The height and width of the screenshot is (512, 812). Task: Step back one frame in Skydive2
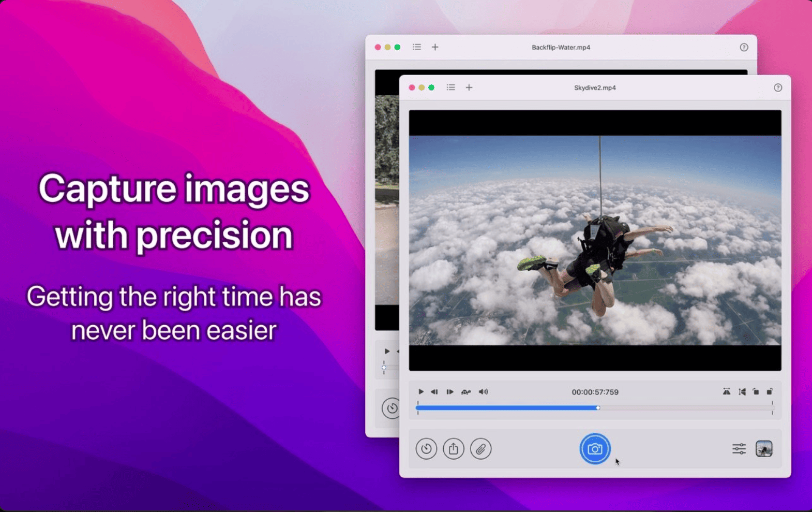point(434,392)
